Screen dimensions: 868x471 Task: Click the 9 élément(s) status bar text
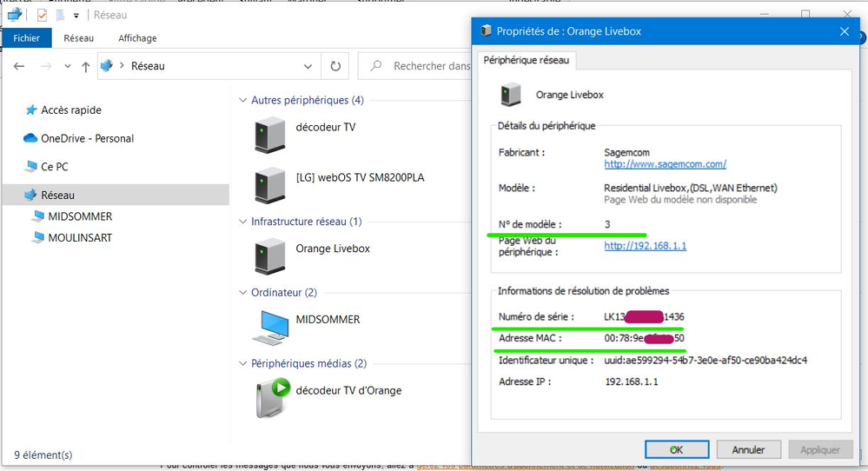point(43,455)
